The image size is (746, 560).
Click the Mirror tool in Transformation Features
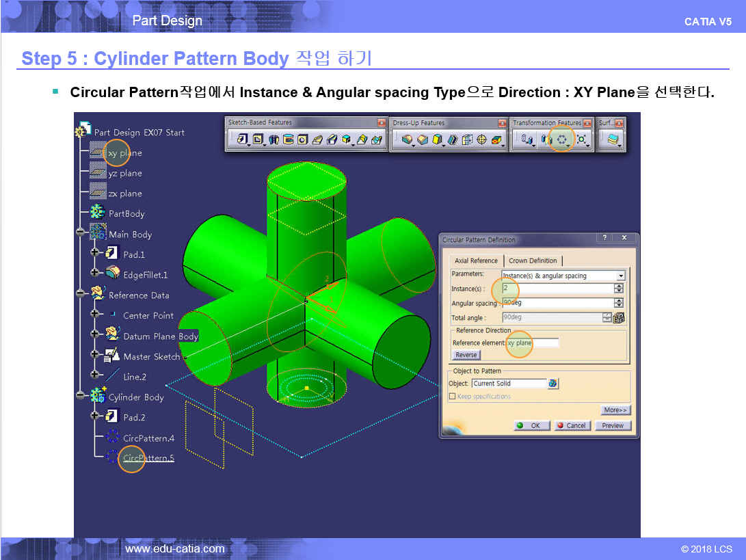(546, 139)
